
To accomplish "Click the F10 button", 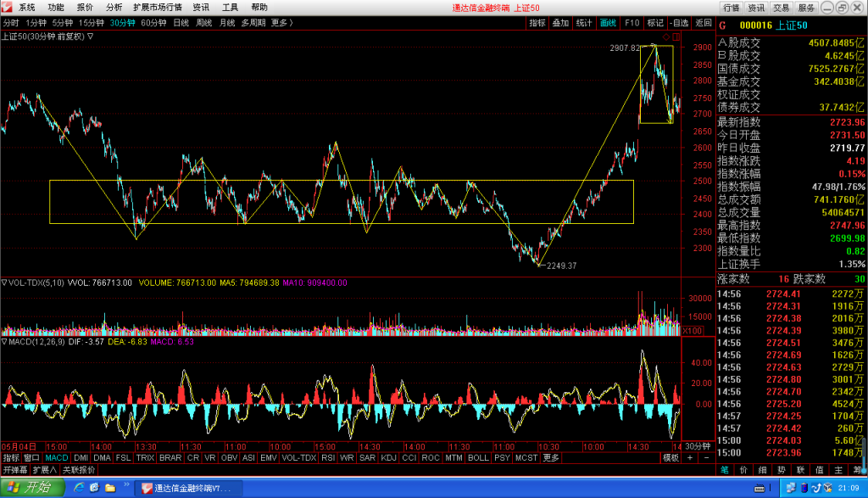I will click(x=632, y=23).
